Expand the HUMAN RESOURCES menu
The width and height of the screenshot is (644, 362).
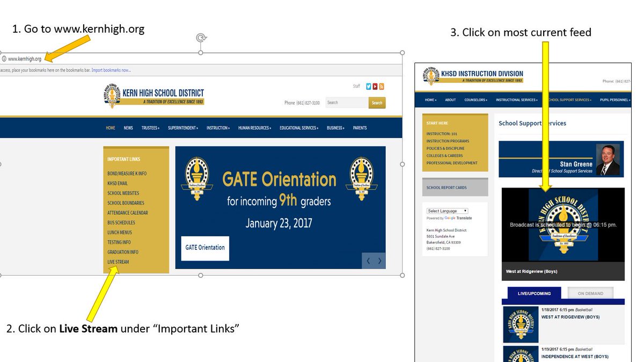[254, 128]
